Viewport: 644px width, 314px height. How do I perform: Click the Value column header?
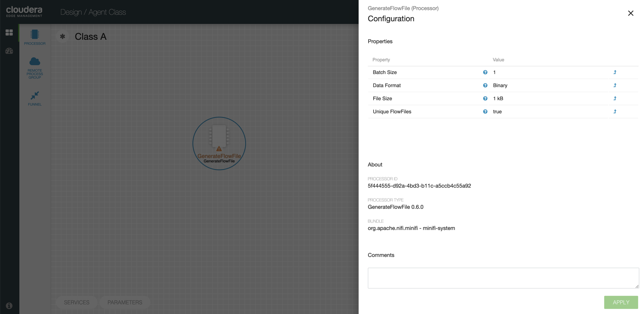pos(498,60)
